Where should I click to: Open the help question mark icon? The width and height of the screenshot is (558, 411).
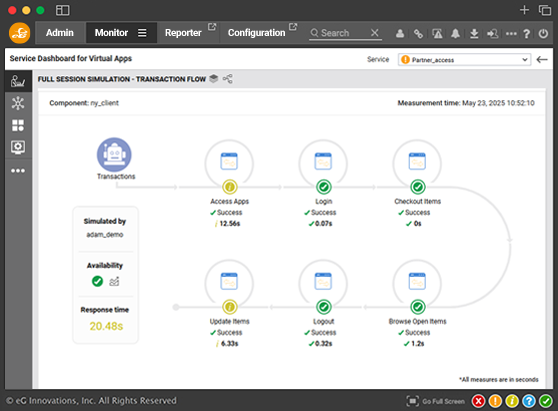point(527,33)
